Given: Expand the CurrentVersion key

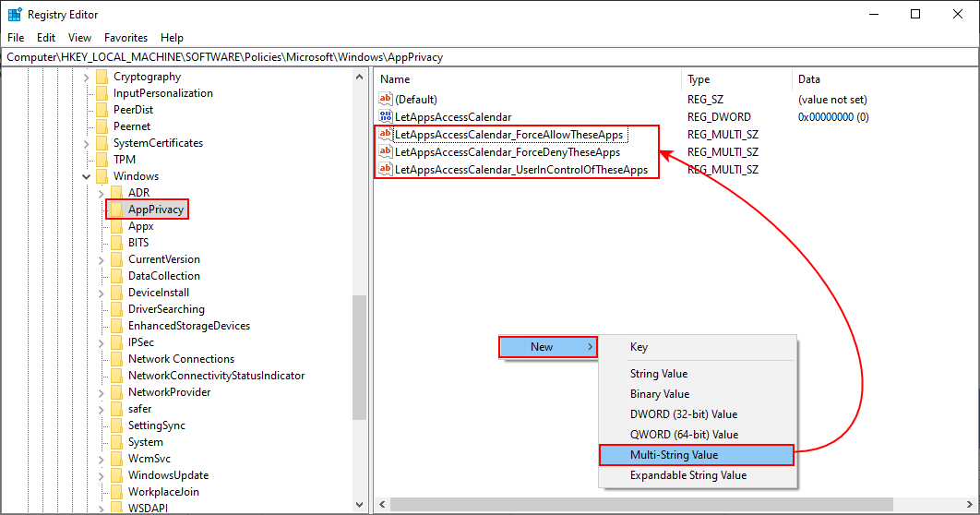Looking at the screenshot, I should (102, 260).
